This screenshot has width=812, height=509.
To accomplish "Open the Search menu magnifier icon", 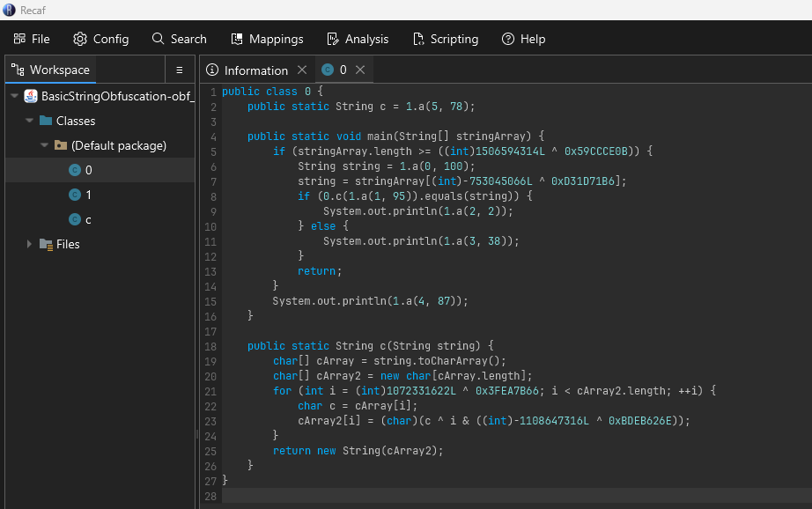I will [x=158, y=39].
